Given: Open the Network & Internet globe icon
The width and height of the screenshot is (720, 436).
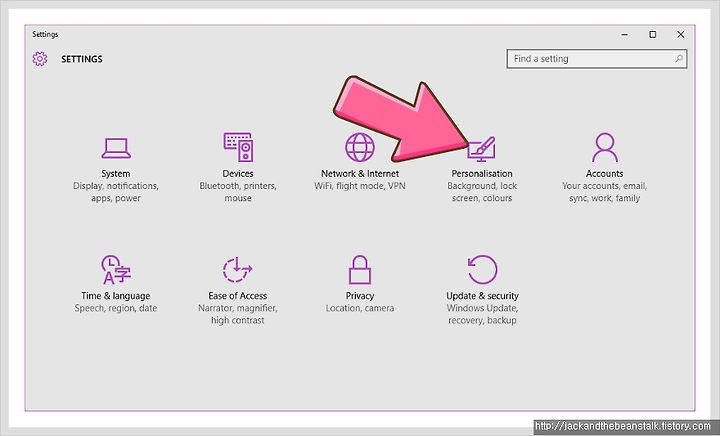Looking at the screenshot, I should [360, 147].
